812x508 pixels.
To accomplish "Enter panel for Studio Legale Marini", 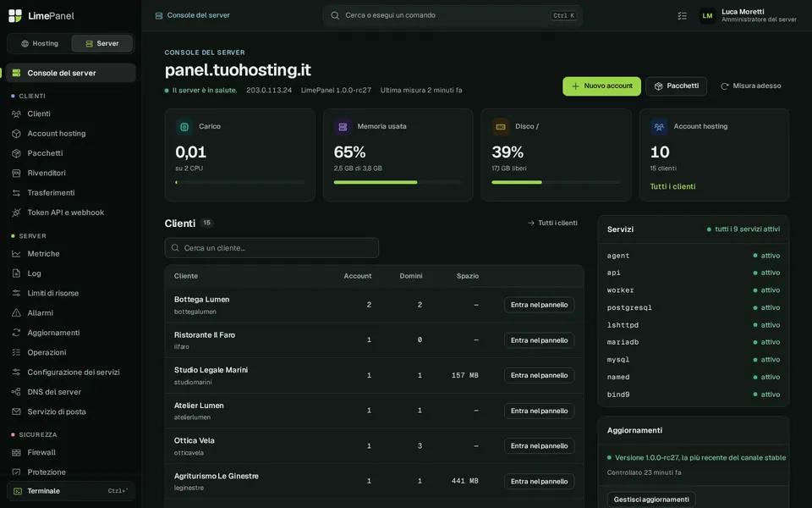I will coord(539,375).
